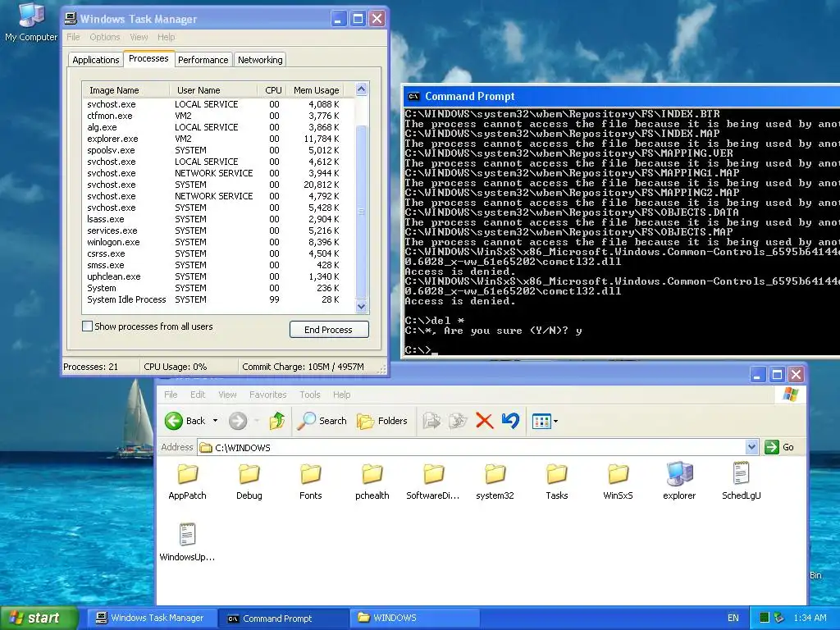Image resolution: width=840 pixels, height=630 pixels.
Task: Sort processes by Image Name column
Action: tap(126, 90)
